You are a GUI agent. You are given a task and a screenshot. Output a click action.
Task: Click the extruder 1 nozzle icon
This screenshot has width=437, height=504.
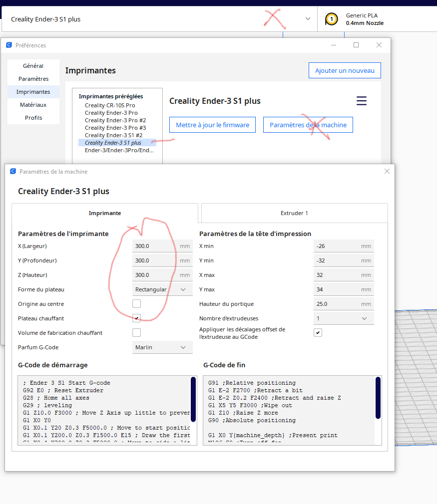click(332, 19)
